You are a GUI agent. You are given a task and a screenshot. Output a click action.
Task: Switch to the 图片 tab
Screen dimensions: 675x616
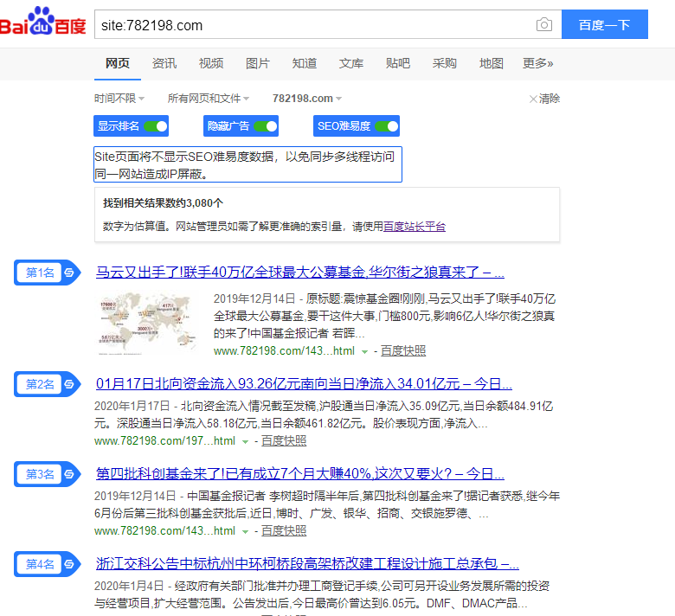257,63
